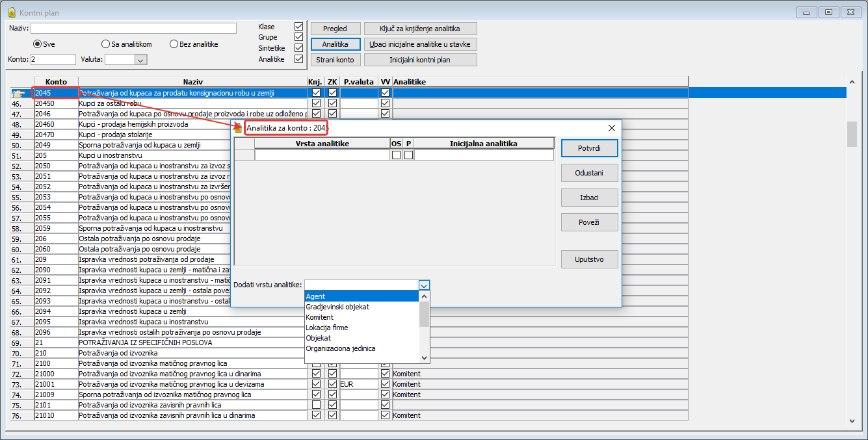Collapse the Dodati vrstu analitike dropdown arrow

click(x=424, y=285)
